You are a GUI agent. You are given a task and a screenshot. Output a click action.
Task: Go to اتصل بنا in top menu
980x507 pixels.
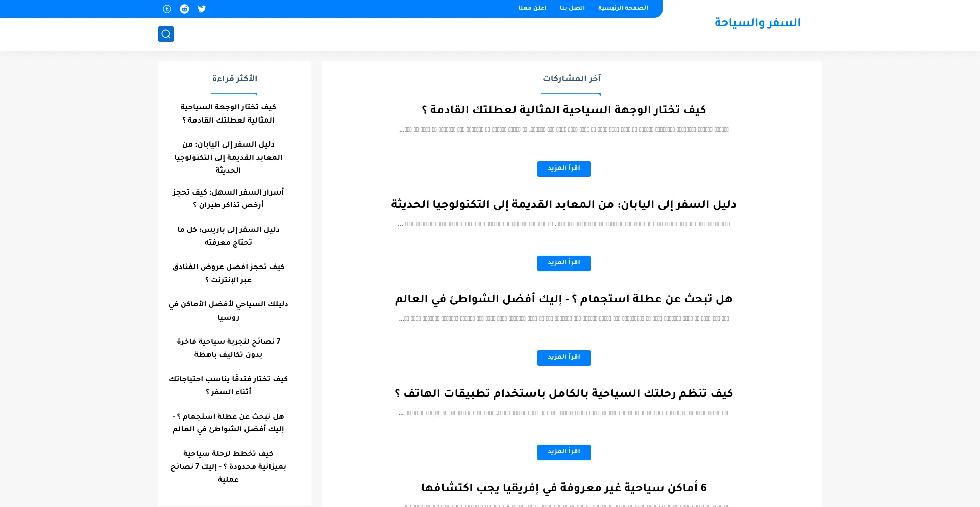[x=572, y=8]
